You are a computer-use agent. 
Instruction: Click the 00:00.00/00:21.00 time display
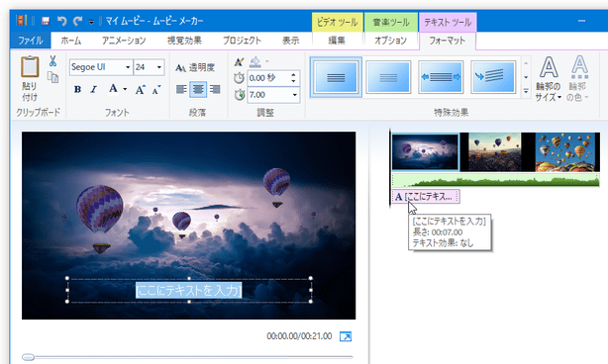point(299,336)
